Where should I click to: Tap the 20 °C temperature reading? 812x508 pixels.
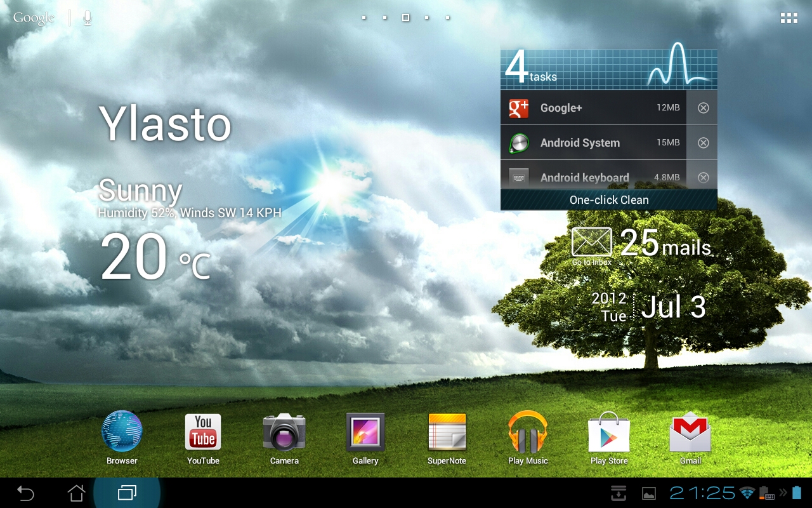point(155,257)
